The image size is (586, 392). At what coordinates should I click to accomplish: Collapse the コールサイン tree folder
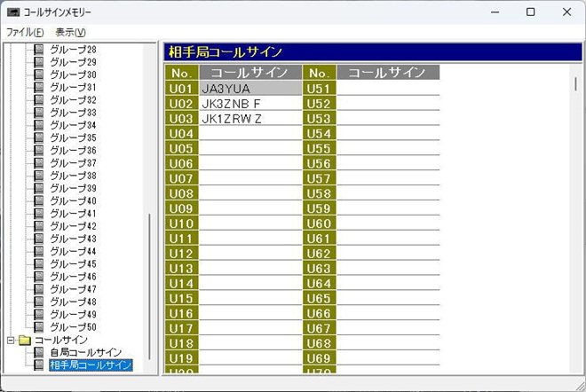point(11,340)
